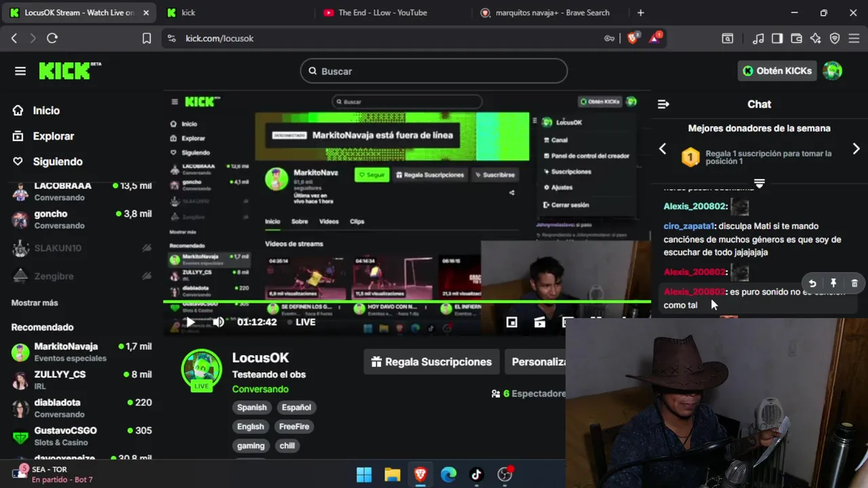This screenshot has width=868, height=488.
Task: Click the Obtén KICKs button
Action: 777,70
